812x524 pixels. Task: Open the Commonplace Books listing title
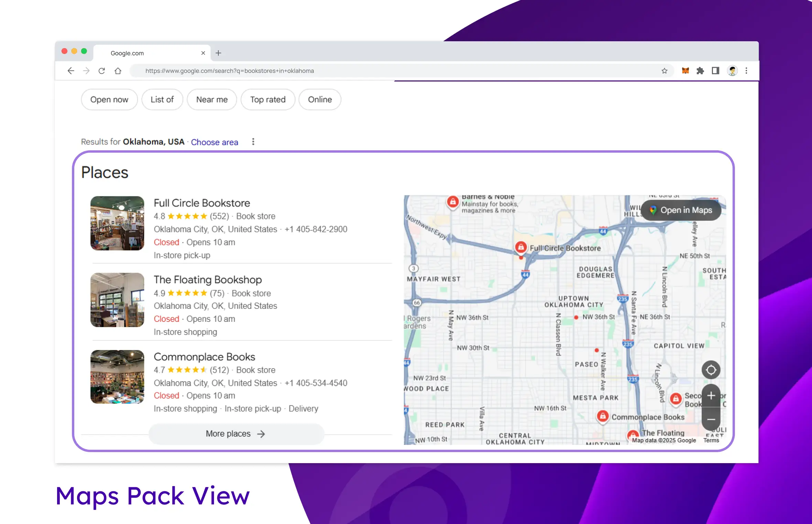click(x=204, y=357)
